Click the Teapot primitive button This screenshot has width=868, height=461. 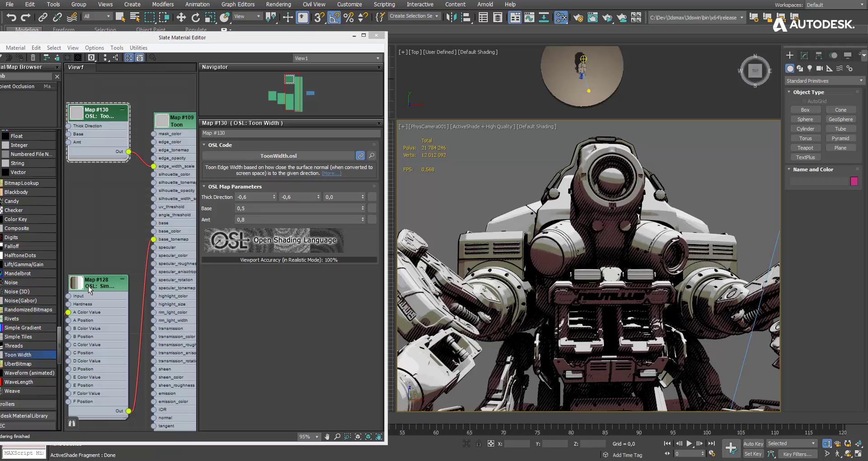[x=805, y=148]
